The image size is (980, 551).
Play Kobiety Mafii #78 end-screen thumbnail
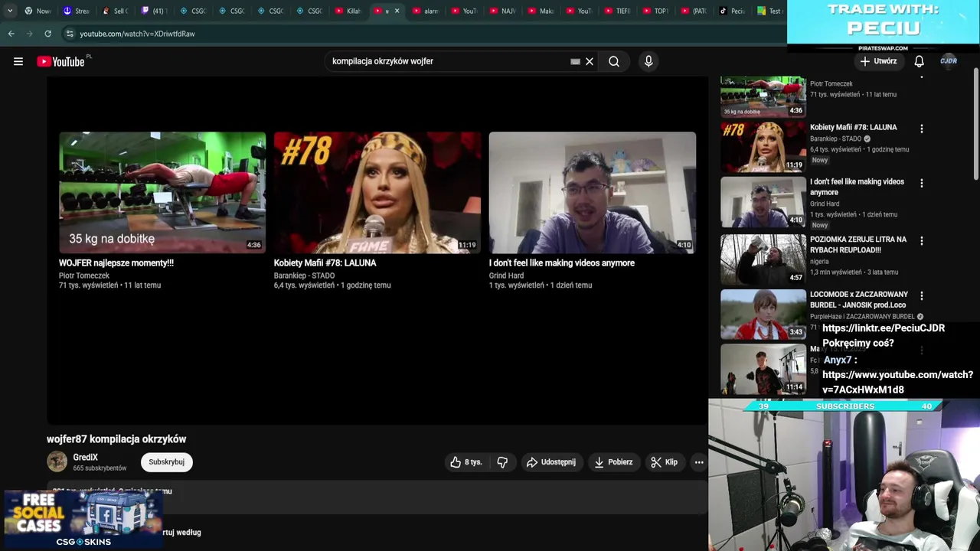pos(377,192)
